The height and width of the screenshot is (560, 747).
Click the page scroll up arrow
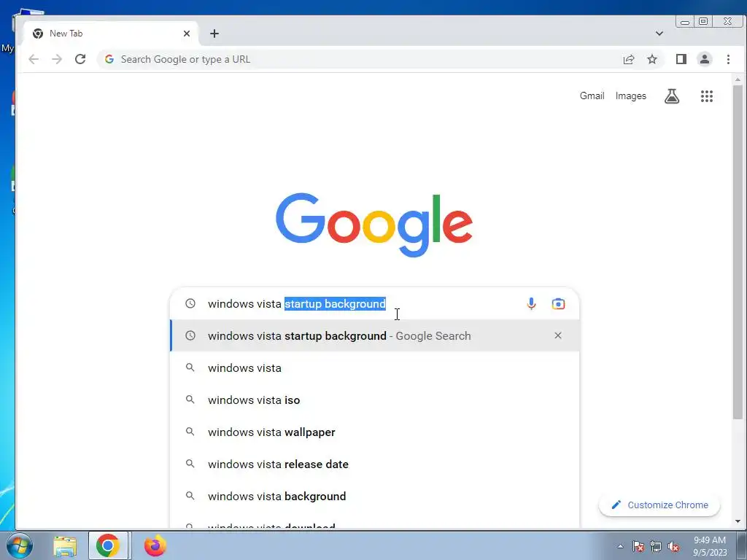tap(738, 79)
